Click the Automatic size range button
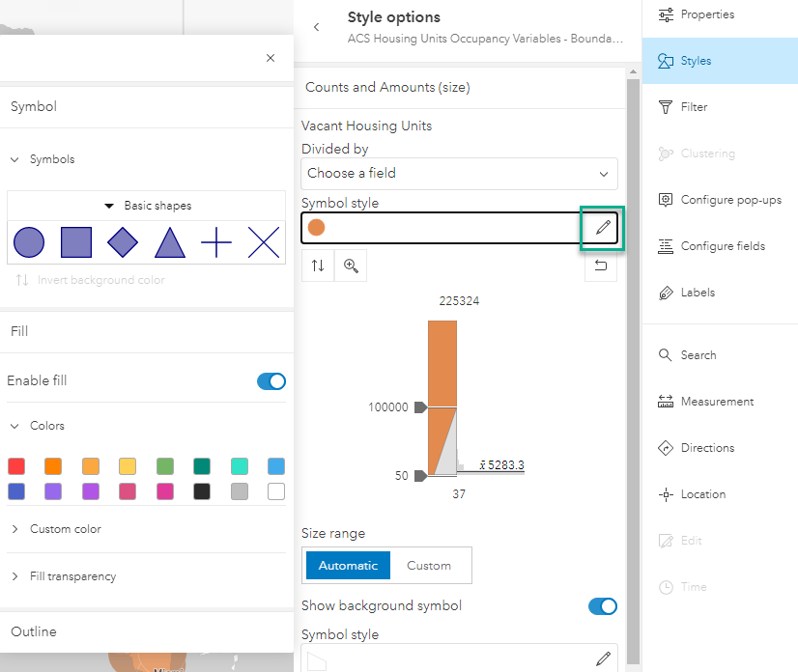This screenshot has width=798, height=672. tap(349, 566)
